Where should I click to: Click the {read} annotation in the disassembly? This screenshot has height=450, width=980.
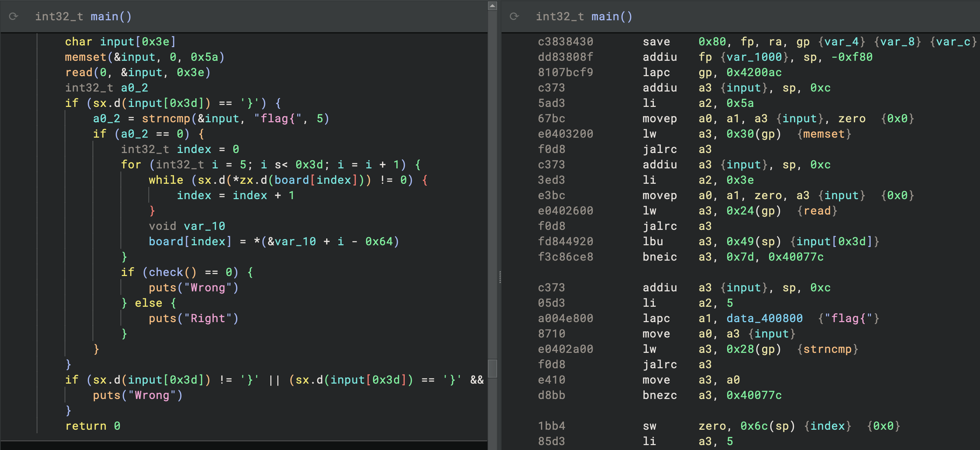coord(817,211)
